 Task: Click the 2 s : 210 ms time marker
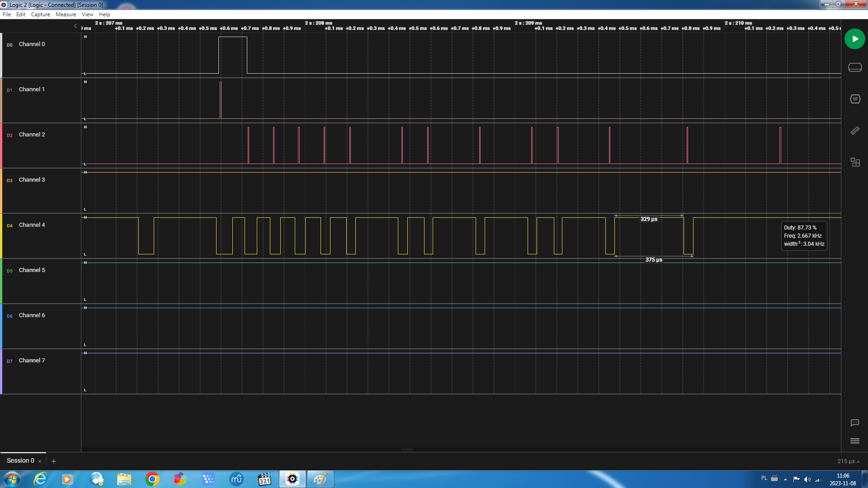tap(738, 23)
